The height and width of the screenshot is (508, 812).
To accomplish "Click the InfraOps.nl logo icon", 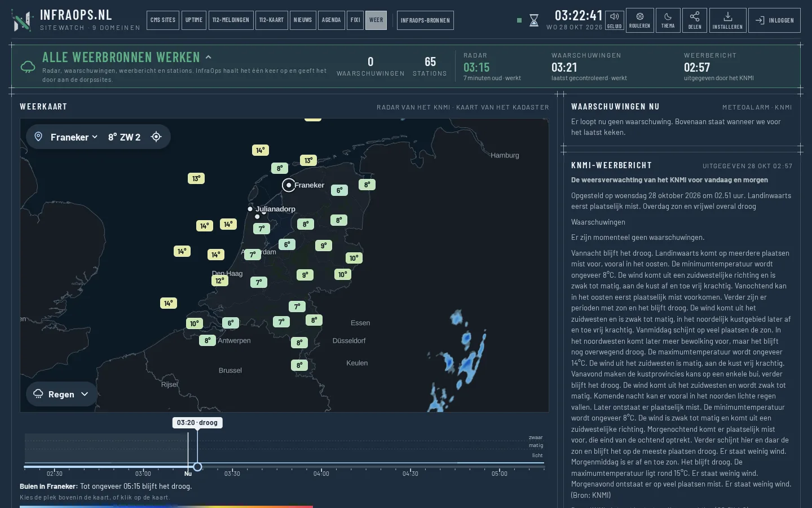I will (x=23, y=20).
